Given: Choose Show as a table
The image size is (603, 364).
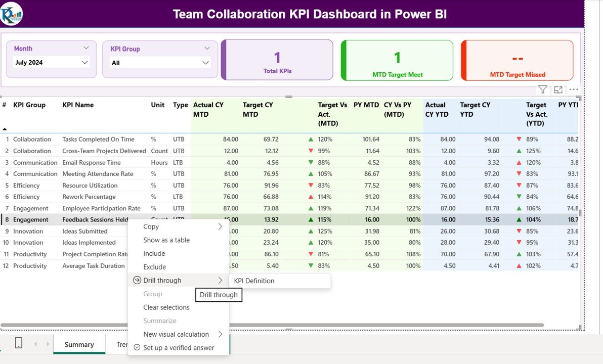Looking at the screenshot, I should (x=166, y=240).
